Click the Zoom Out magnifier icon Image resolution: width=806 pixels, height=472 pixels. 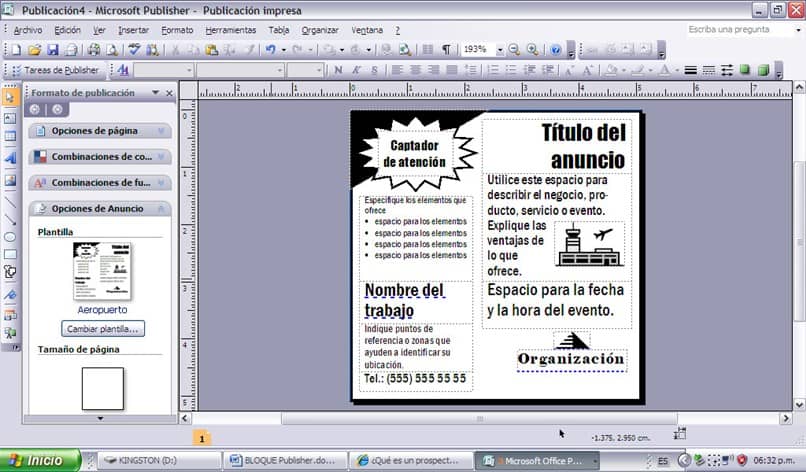pyautogui.click(x=514, y=50)
